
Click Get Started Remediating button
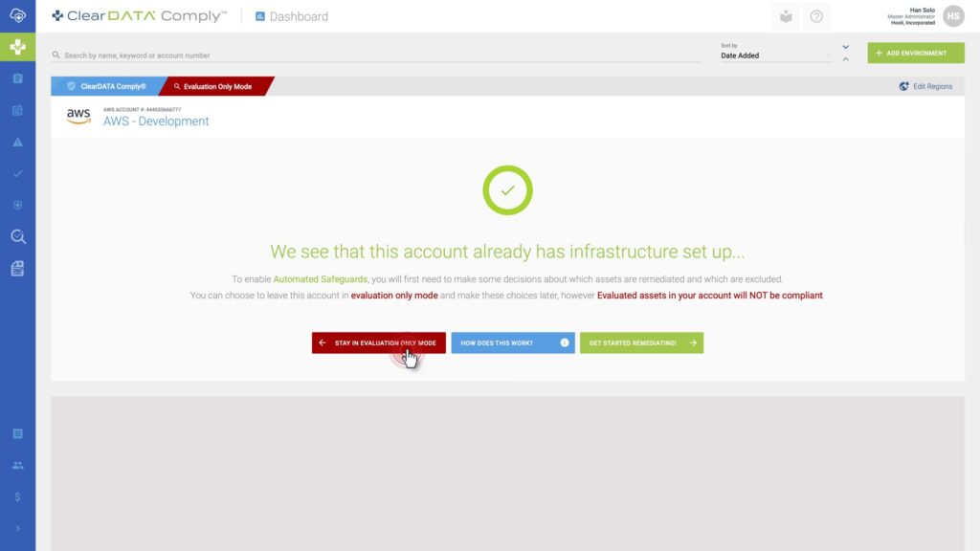pyautogui.click(x=641, y=342)
